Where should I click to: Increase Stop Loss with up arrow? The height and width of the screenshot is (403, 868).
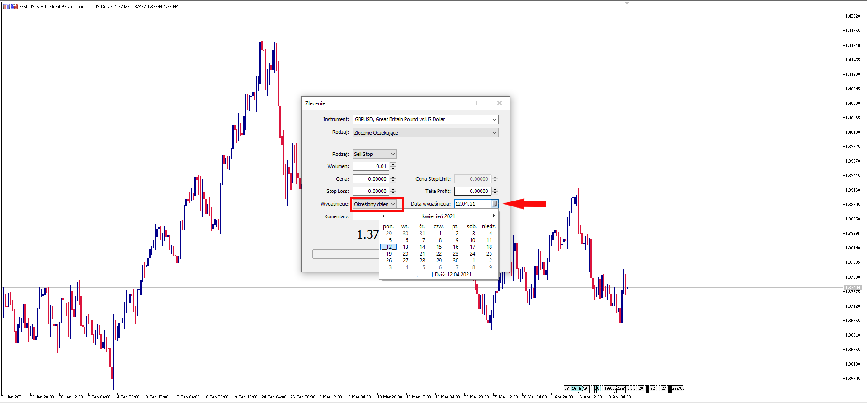393,189
